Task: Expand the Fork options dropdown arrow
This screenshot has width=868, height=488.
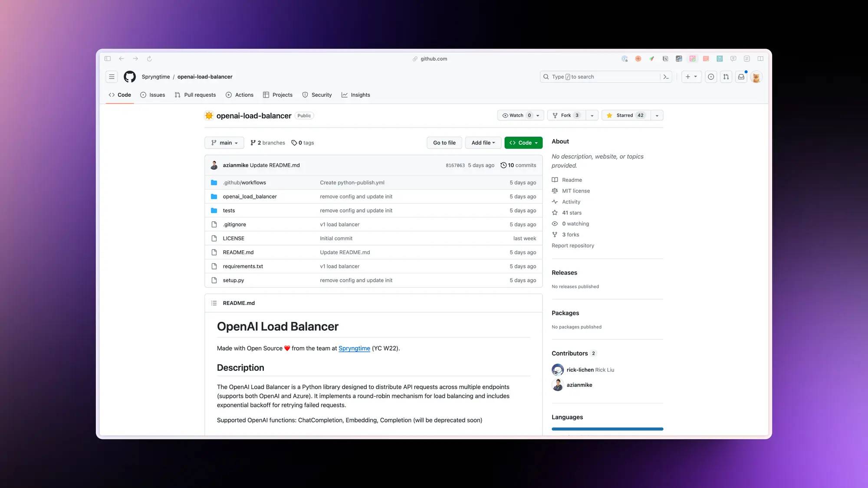Action: click(592, 115)
